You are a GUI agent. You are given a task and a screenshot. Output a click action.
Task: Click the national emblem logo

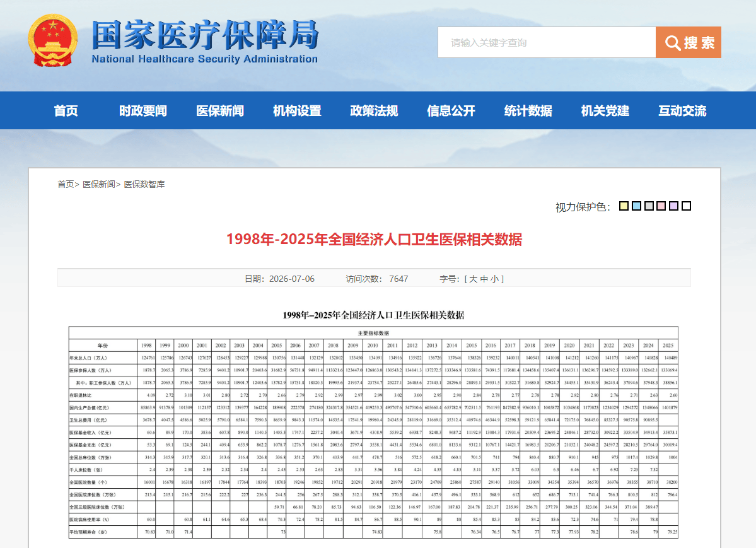click(x=52, y=40)
